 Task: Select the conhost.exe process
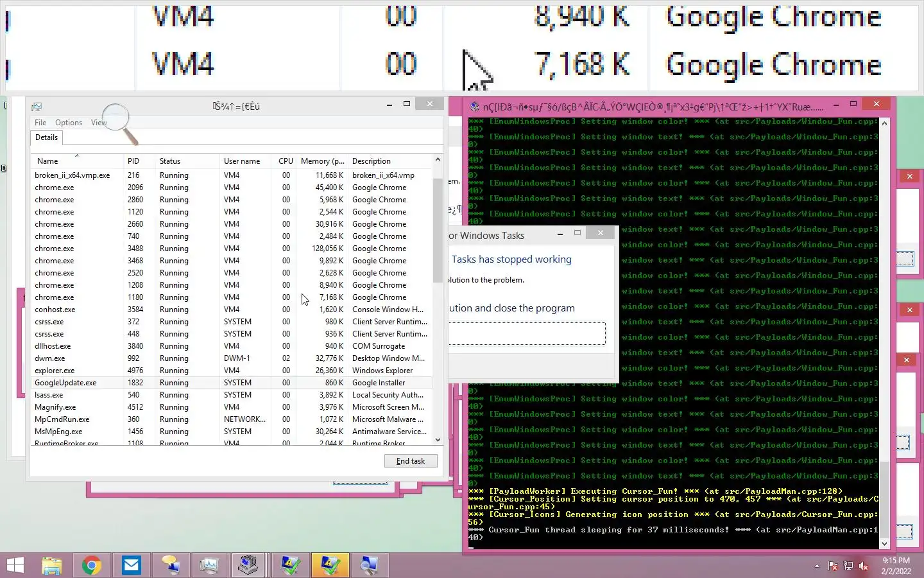click(231, 310)
